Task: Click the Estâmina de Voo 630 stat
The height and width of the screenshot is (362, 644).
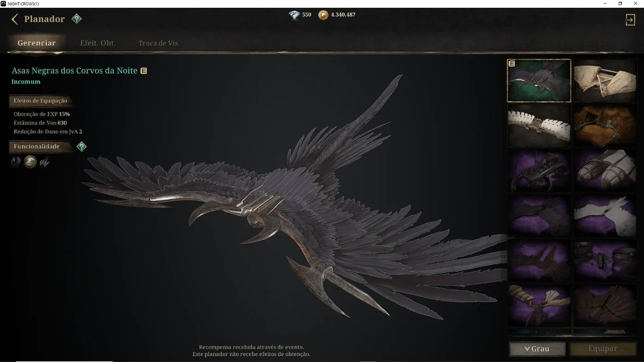Action: [40, 123]
